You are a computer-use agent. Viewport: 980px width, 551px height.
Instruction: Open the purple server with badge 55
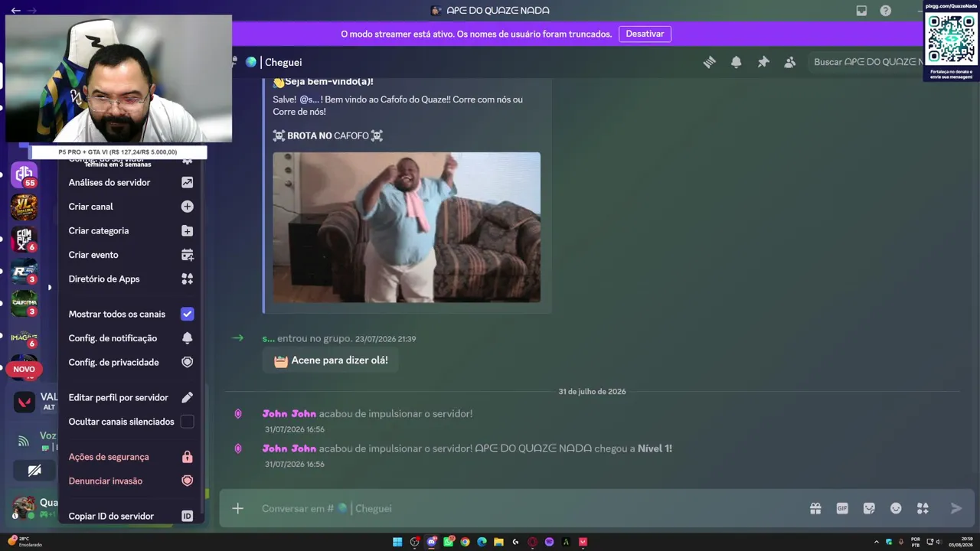coord(24,174)
